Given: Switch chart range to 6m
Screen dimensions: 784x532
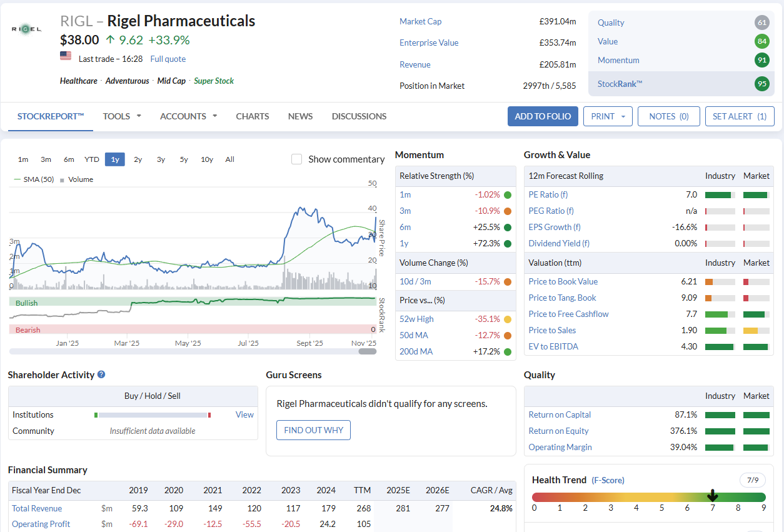Looking at the screenshot, I should pos(69,159).
